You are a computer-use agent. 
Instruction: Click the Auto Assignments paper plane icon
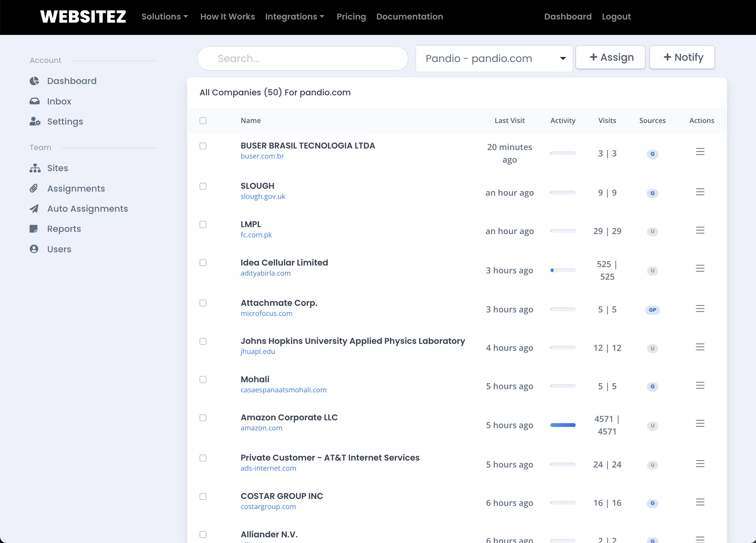(34, 209)
